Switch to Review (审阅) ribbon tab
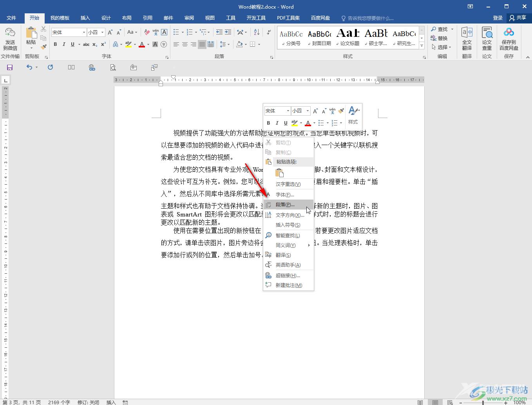The image size is (532, 405). coord(189,18)
